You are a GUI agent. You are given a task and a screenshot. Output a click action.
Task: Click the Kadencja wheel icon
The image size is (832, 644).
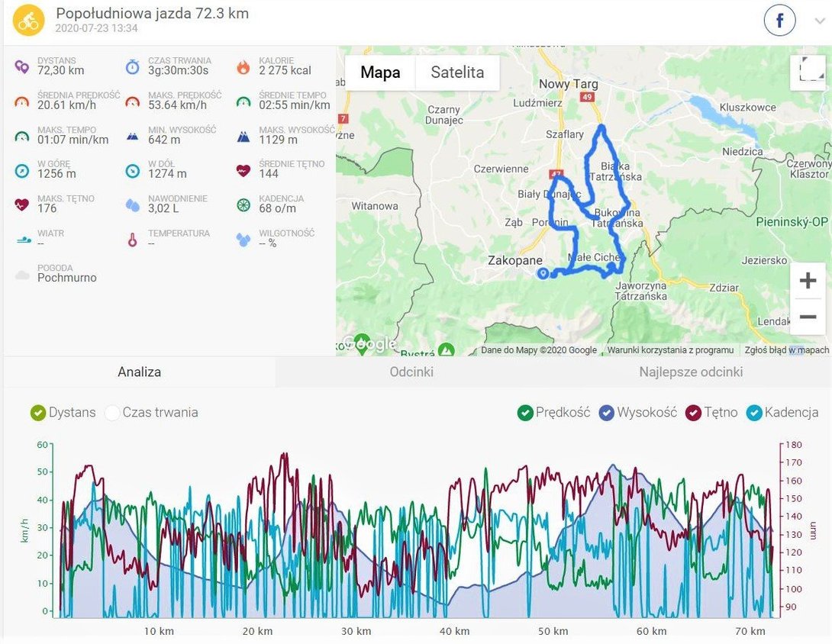point(243,204)
